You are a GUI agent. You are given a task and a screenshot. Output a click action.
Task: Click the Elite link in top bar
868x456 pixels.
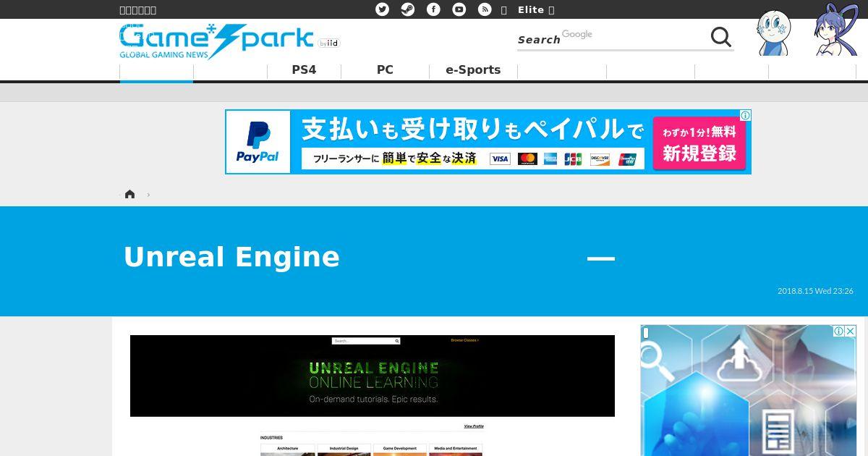(531, 9)
